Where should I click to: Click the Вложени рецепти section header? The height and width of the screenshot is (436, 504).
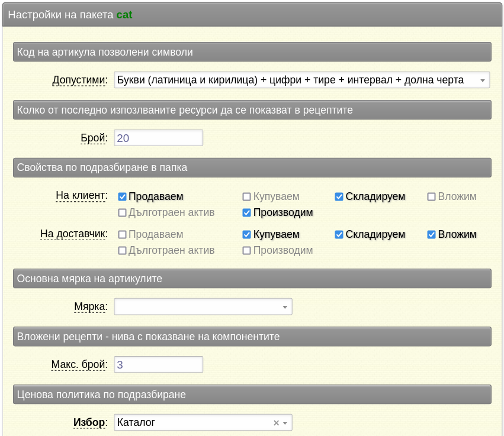(252, 337)
